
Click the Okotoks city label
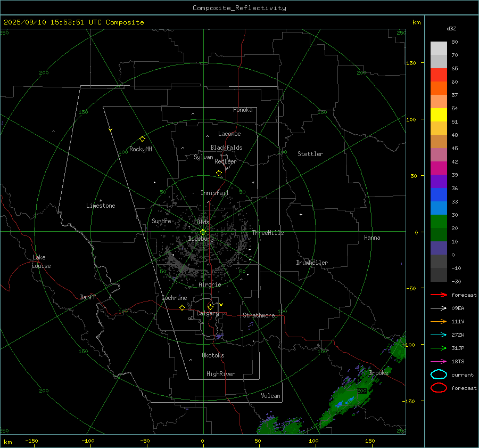(213, 355)
